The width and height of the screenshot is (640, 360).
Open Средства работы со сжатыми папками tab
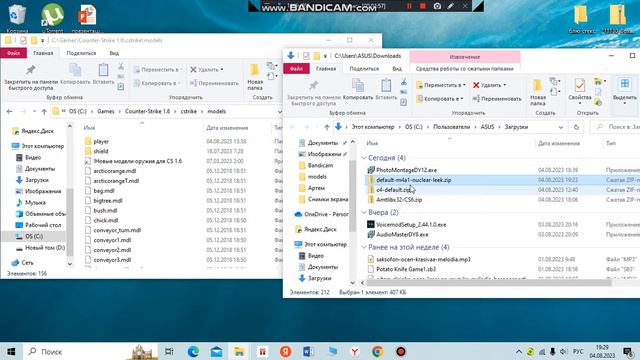coord(464,69)
